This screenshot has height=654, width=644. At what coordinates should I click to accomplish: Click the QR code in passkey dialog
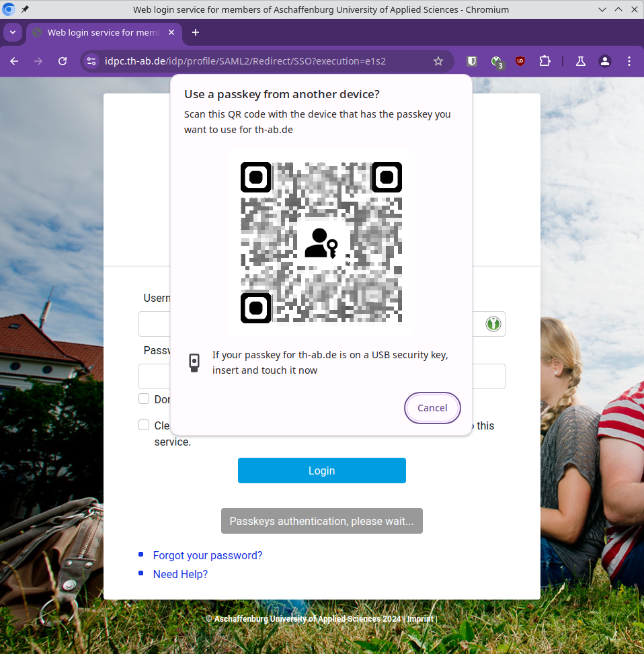321,243
